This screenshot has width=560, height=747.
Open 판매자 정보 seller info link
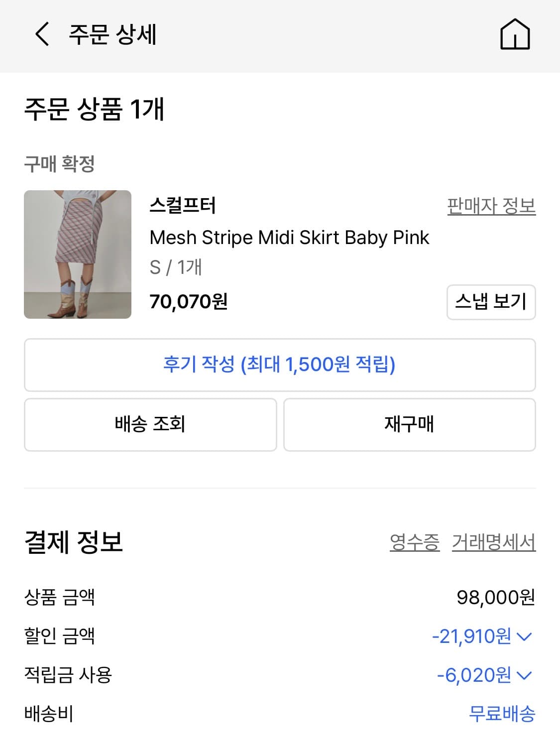(x=491, y=206)
